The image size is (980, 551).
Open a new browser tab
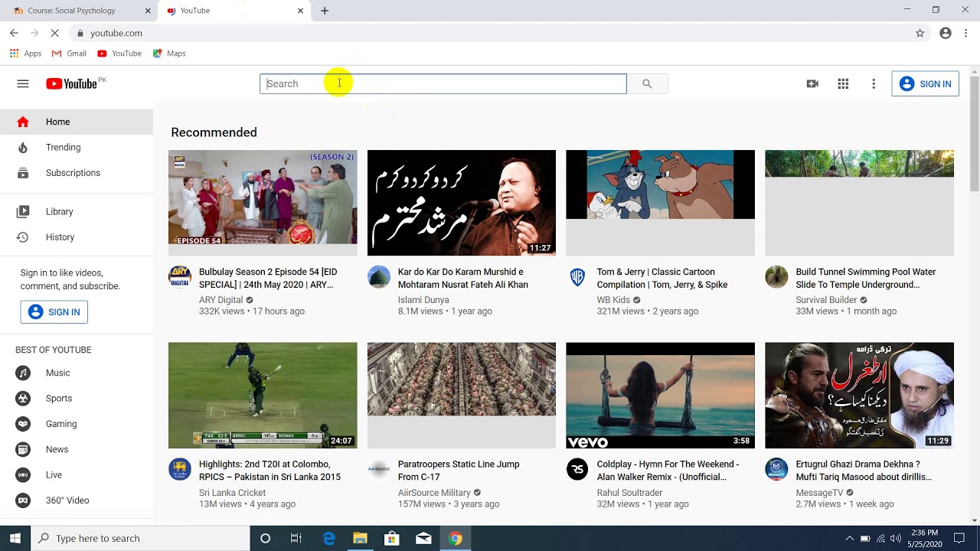click(325, 11)
